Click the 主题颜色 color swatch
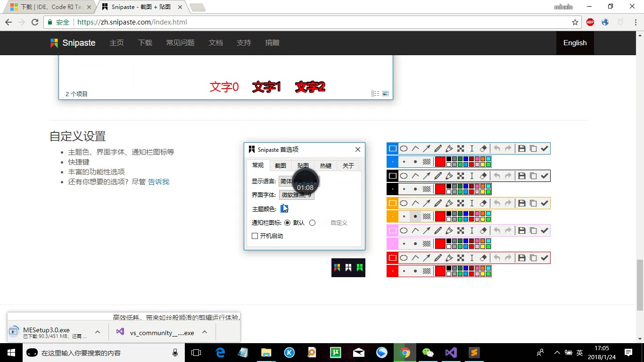 (284, 208)
